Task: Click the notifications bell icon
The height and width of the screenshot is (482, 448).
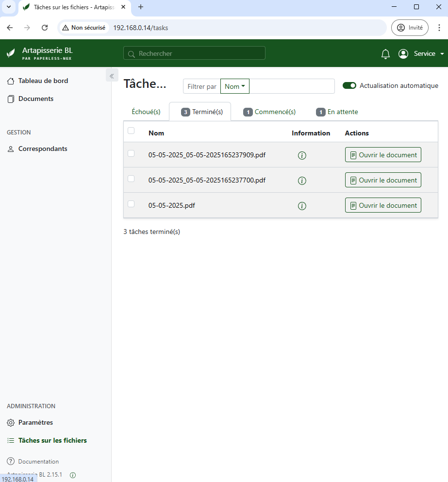Action: click(x=385, y=54)
